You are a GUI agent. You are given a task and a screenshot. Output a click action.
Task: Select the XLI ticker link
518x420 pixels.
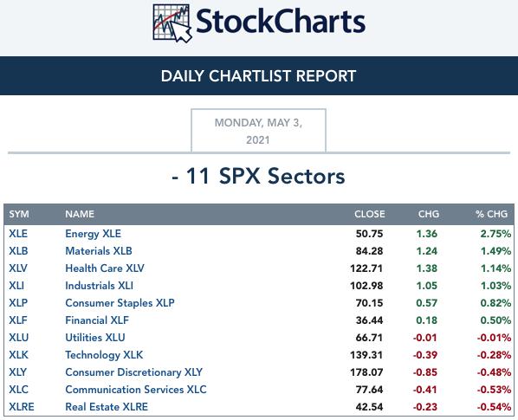[x=16, y=286]
